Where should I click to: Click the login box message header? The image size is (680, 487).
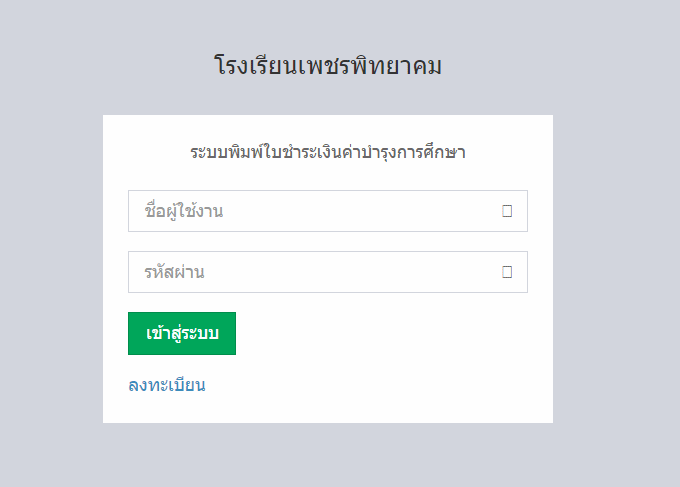coord(328,153)
